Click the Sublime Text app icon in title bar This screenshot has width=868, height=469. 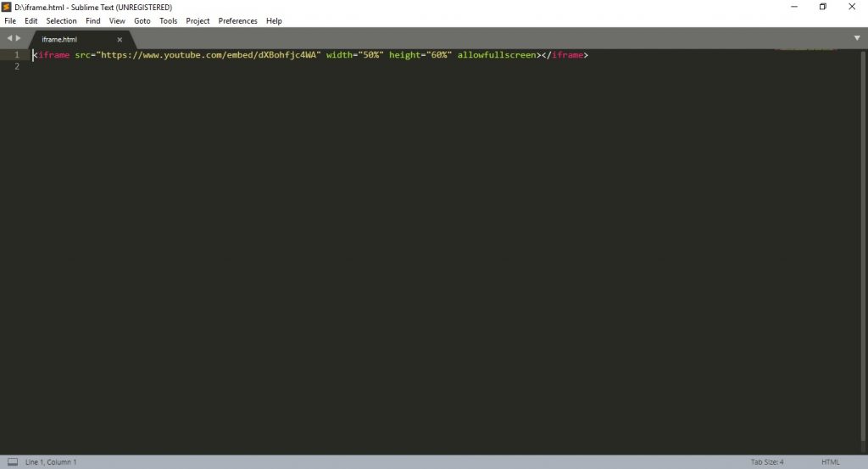(x=7, y=7)
